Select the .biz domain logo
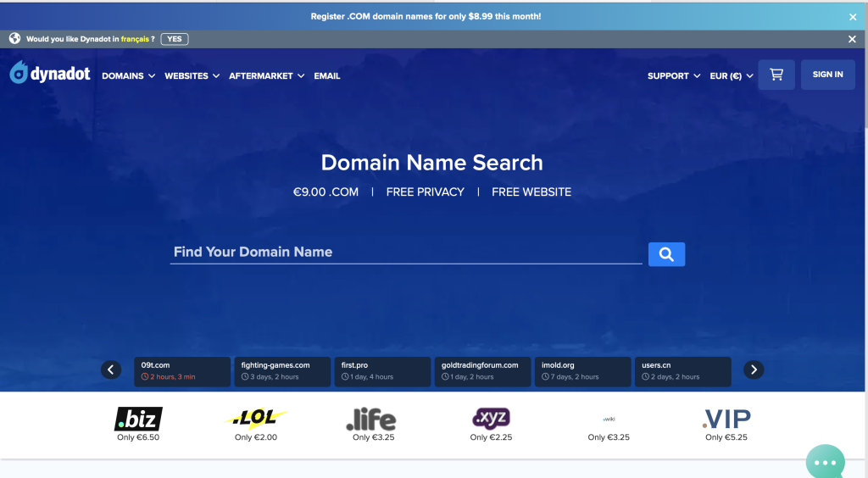This screenshot has height=478, width=868. pos(138,419)
